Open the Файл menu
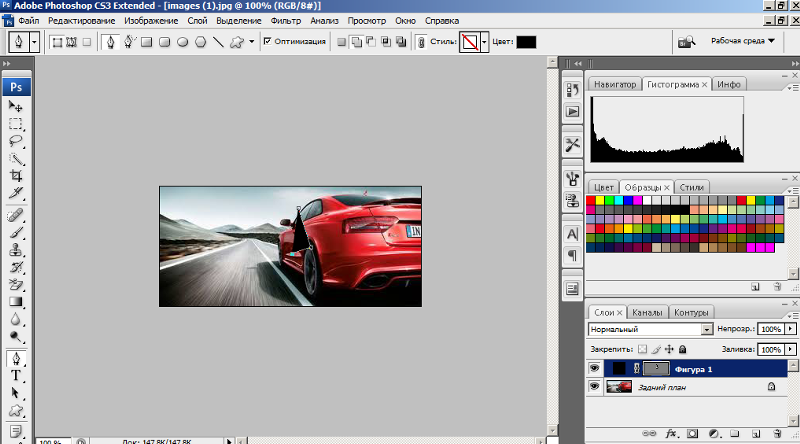The width and height of the screenshot is (800, 444). coord(29,21)
